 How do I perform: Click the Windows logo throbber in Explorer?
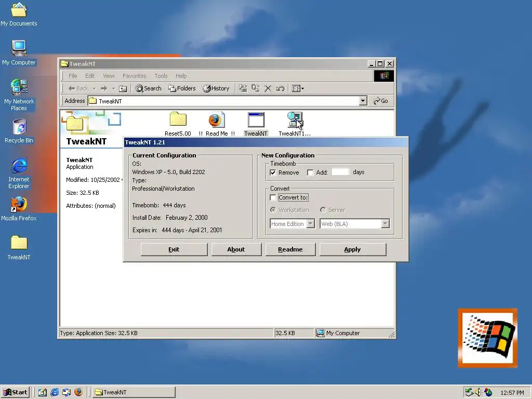(384, 76)
